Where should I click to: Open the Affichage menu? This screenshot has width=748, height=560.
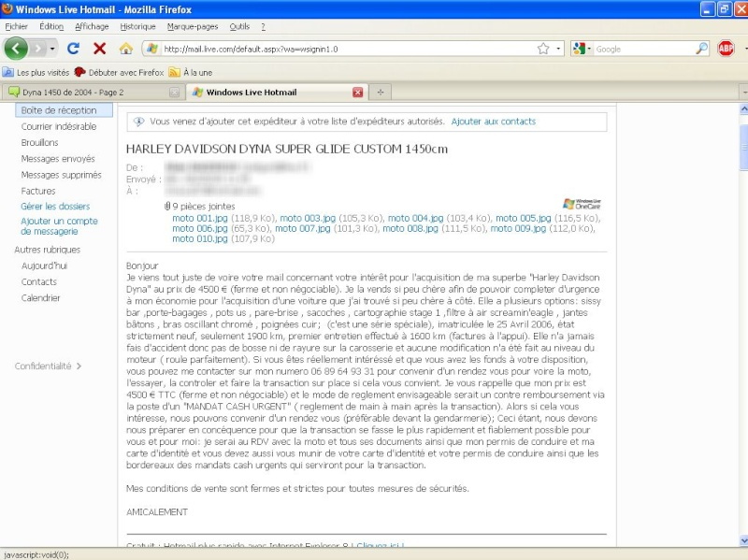point(92,26)
